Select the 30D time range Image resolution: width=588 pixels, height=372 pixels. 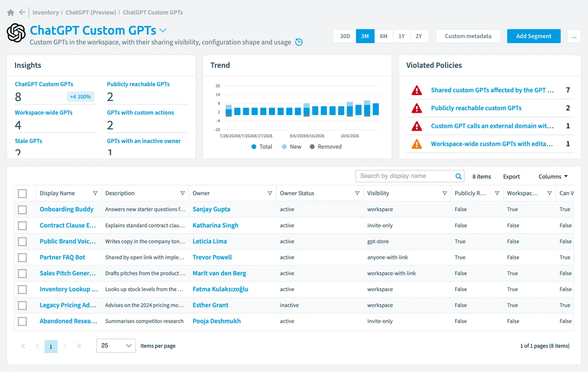(345, 36)
